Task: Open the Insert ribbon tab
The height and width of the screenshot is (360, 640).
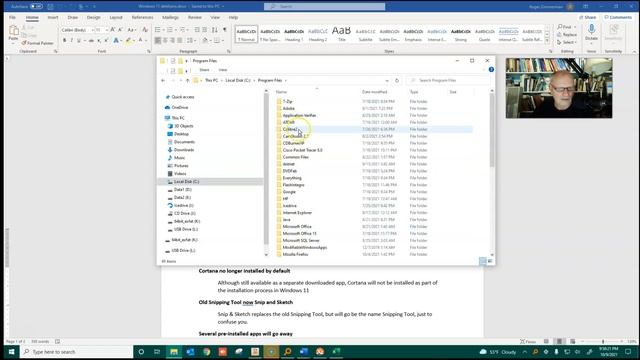Action: click(53, 18)
